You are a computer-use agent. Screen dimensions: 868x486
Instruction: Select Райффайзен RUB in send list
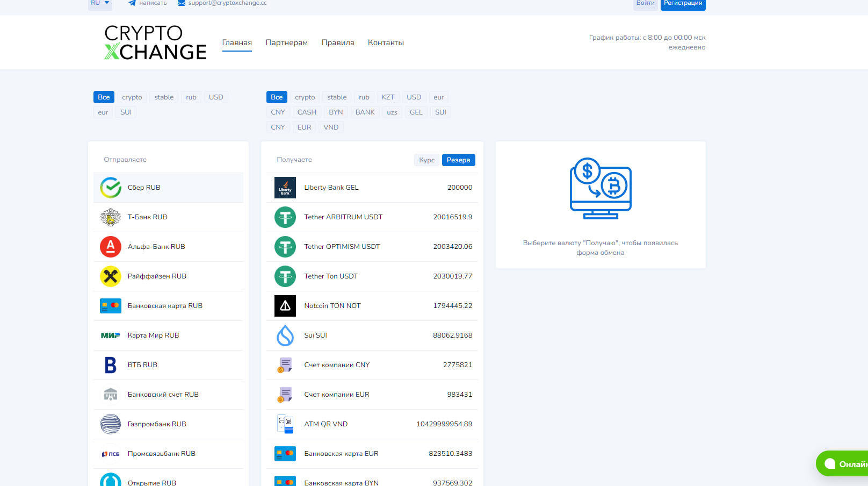[x=168, y=276]
